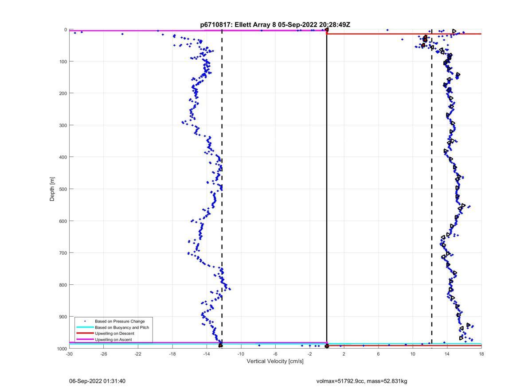Click x-axis tick label '18'
This screenshot has width=532, height=392.
point(481,354)
